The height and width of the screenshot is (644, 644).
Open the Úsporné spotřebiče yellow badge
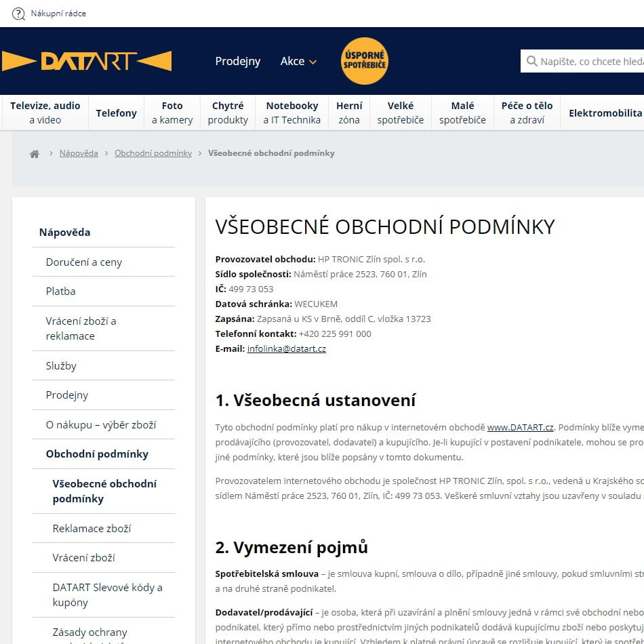pos(364,61)
